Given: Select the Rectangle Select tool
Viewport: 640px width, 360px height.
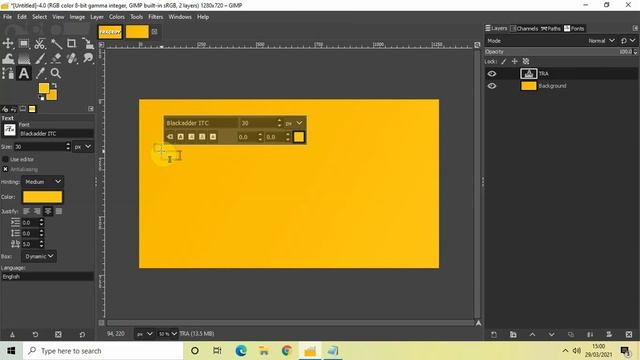Looking at the screenshot, I should click(24, 43).
